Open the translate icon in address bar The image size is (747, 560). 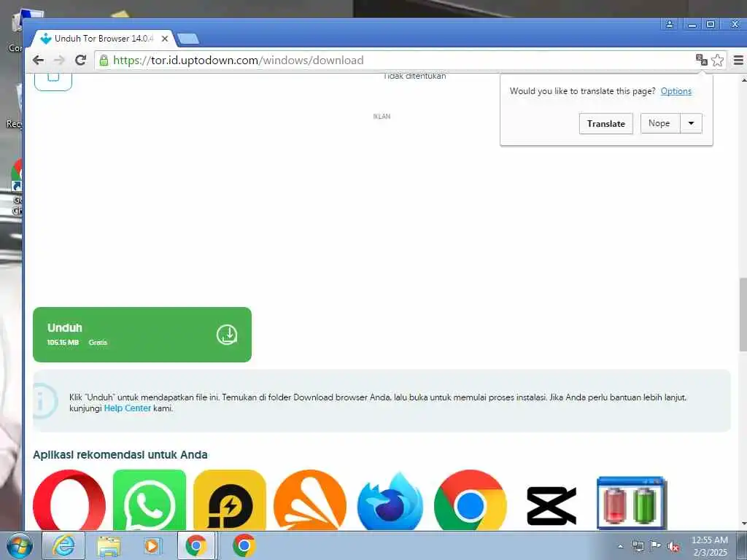(701, 60)
